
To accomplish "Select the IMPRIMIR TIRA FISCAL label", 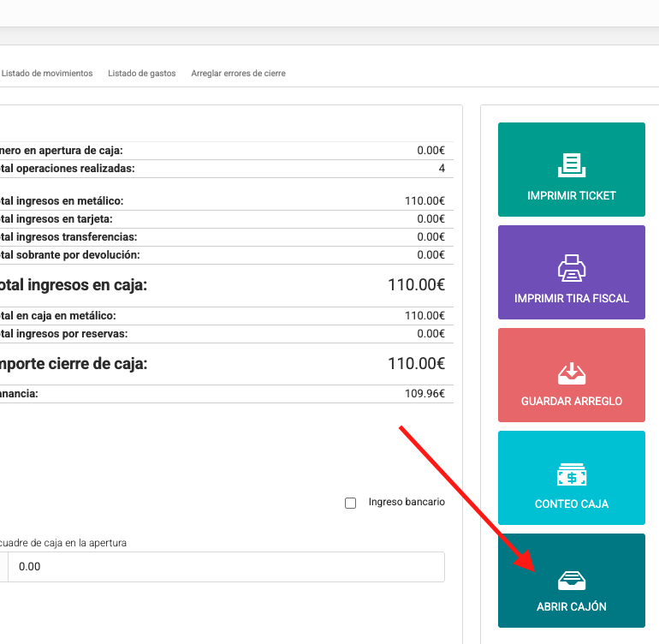I will (x=572, y=299).
